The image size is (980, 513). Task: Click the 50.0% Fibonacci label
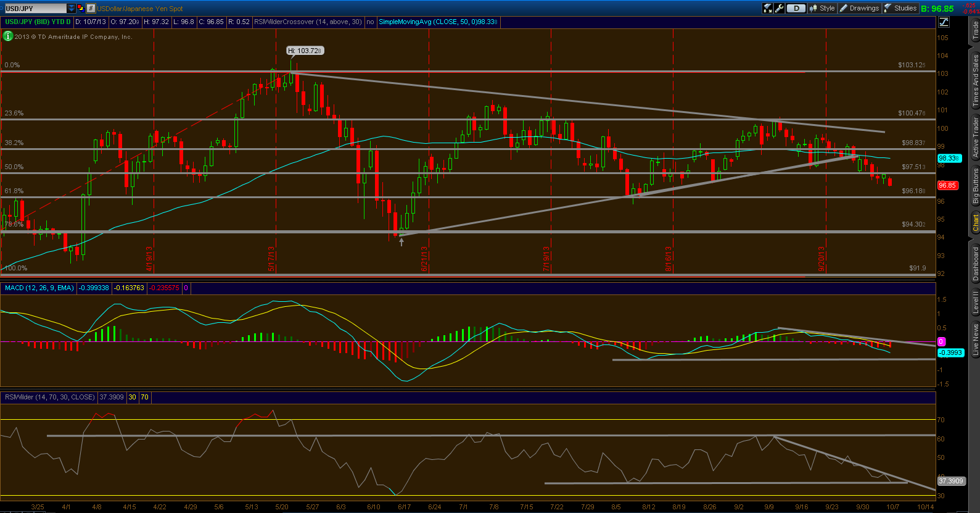[14, 167]
